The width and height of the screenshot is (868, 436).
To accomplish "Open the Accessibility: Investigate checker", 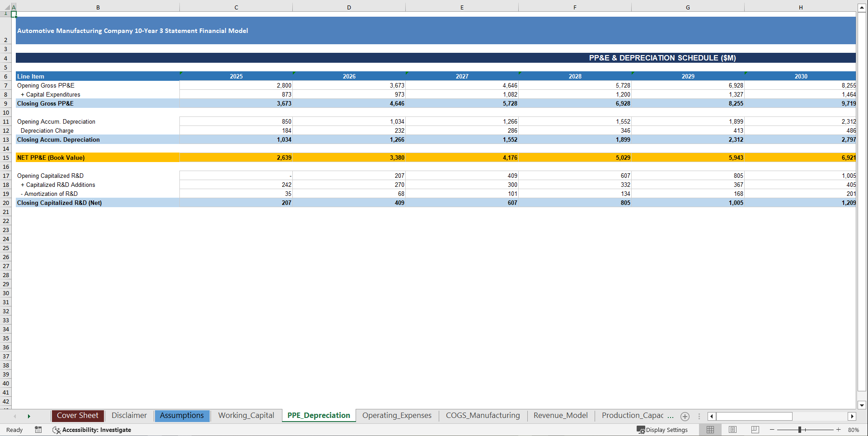I will pyautogui.click(x=92, y=430).
